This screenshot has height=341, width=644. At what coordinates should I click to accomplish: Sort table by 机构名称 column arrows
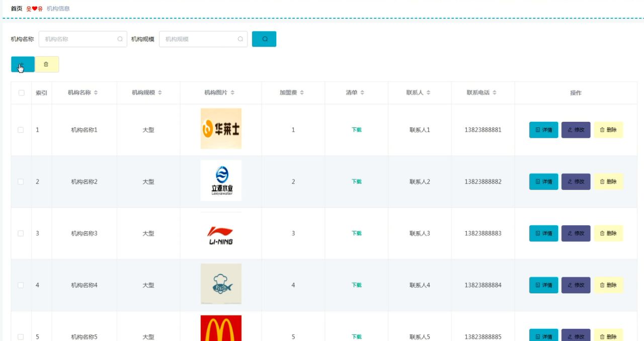pyautogui.click(x=96, y=93)
